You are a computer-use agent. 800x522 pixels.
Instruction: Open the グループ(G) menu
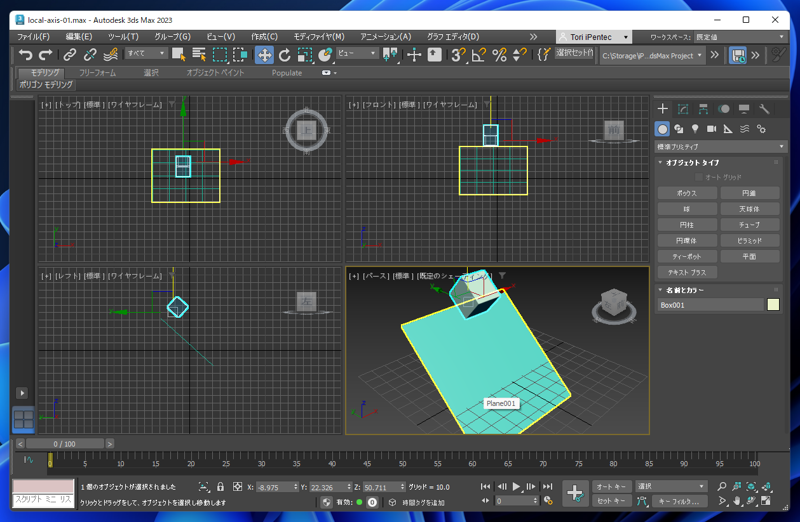pyautogui.click(x=172, y=37)
